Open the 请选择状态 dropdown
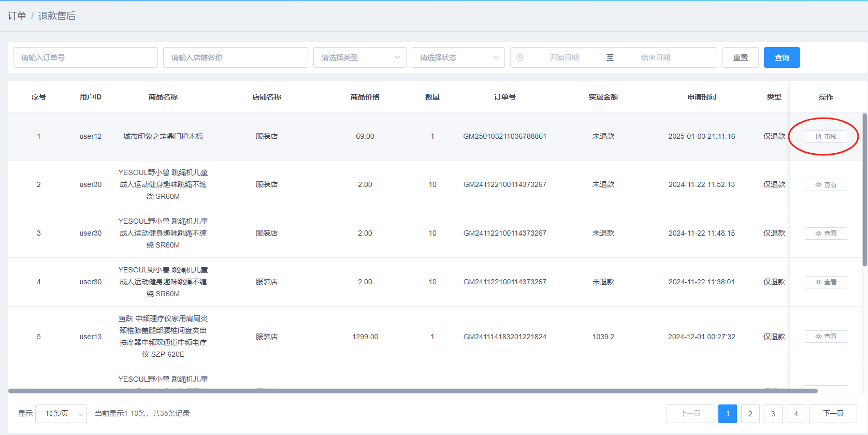 [x=458, y=57]
